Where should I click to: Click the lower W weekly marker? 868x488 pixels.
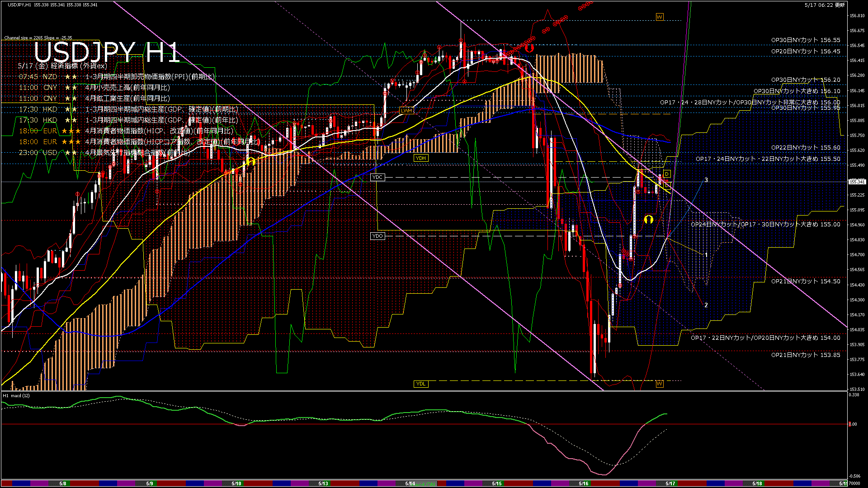(660, 384)
